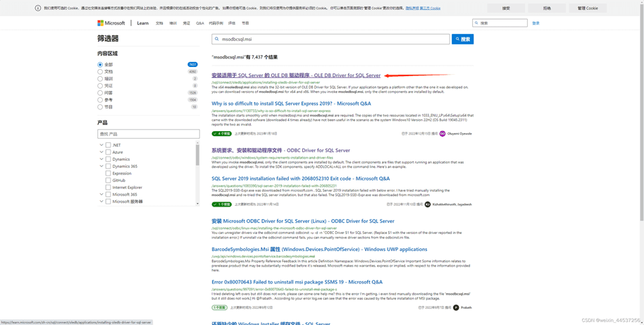
Task: Click magnifier icon in main search box
Action: pyautogui.click(x=217, y=39)
